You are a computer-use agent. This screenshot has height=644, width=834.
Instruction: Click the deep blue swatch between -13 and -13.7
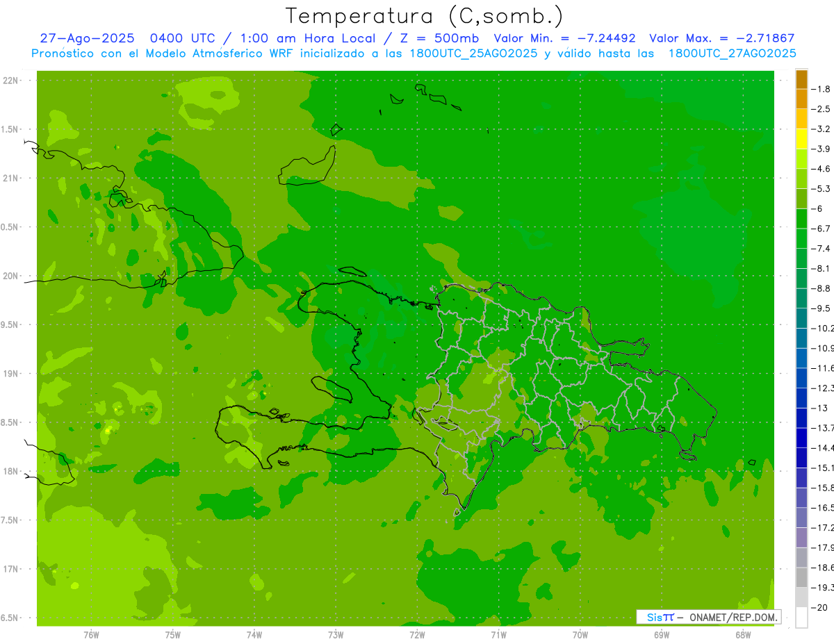pos(801,418)
